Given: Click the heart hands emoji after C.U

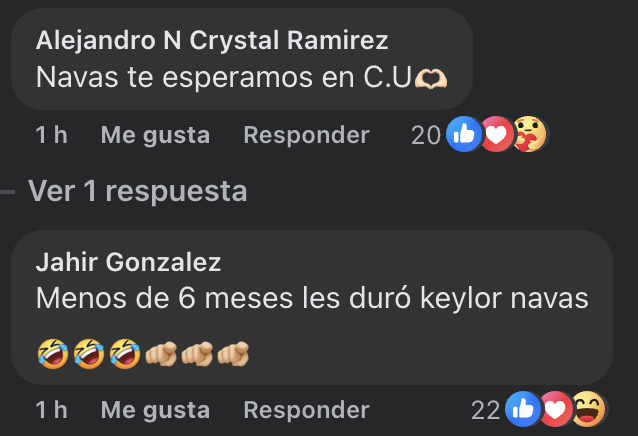Looking at the screenshot, I should [431, 78].
